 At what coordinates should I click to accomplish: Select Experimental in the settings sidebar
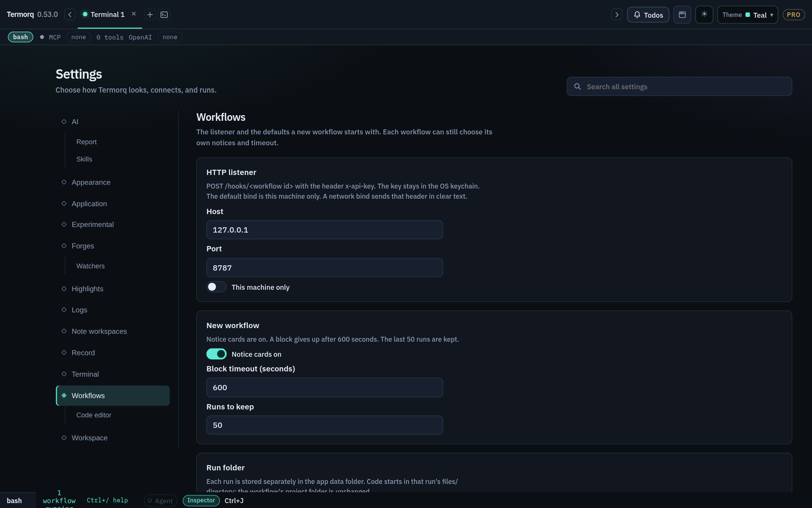tap(113, 224)
